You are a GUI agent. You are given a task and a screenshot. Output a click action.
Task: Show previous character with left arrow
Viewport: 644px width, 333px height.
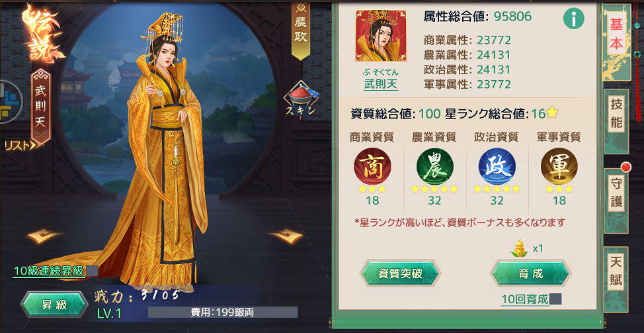(x=45, y=236)
